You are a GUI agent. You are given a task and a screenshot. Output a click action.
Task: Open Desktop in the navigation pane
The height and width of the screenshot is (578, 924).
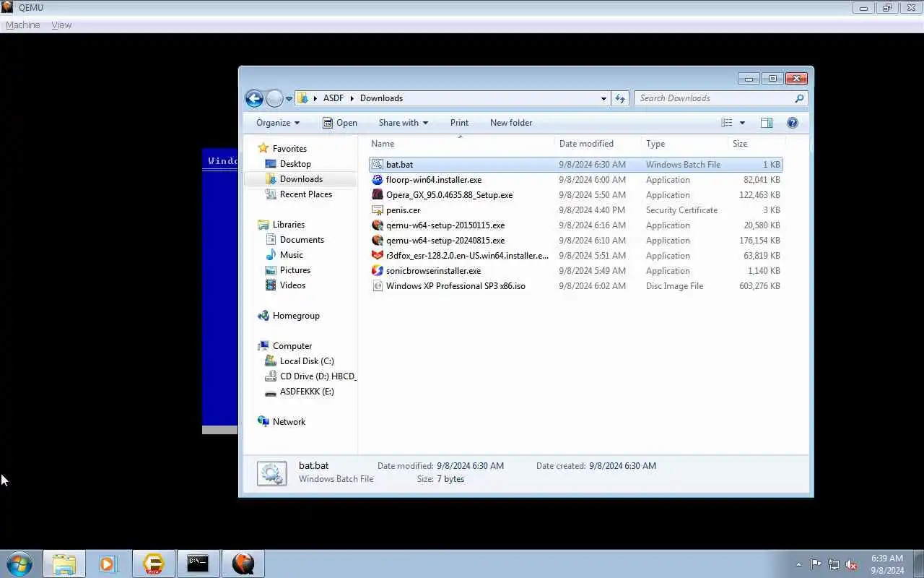[295, 164]
